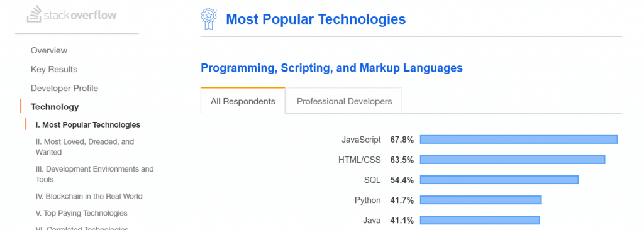The height and width of the screenshot is (230, 644).
Task: Switch to Professional Developers tab
Action: click(344, 101)
